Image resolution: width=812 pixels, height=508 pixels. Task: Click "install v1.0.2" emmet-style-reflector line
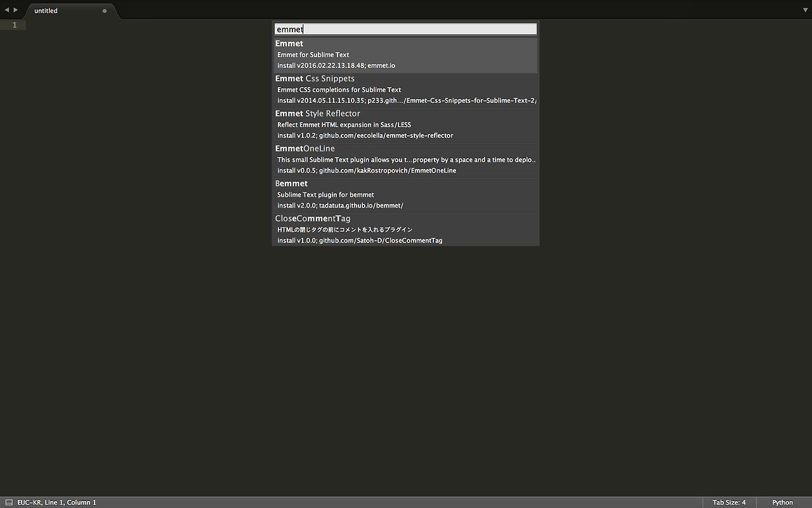coord(365,136)
